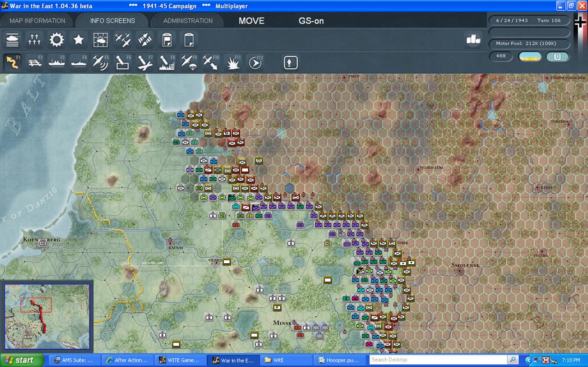The image size is (588, 367).
Task: Click the crossed arrows reinforcement icon
Action: [145, 40]
